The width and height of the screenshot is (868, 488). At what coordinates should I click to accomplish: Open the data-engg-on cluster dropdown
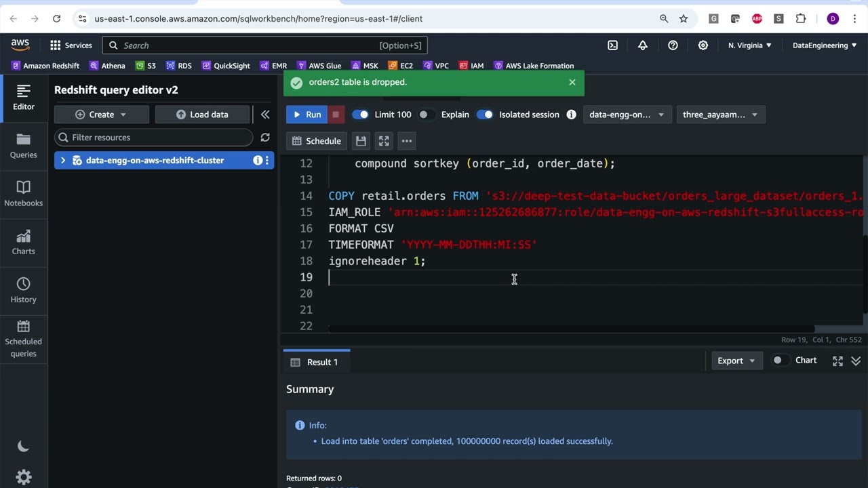click(x=627, y=115)
